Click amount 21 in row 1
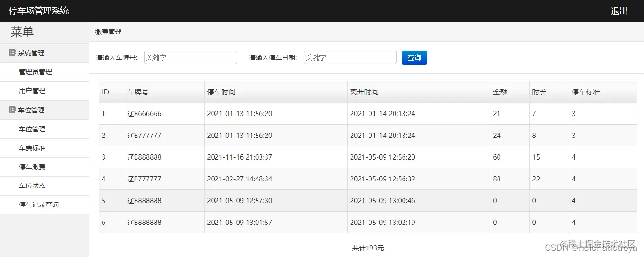The height and width of the screenshot is (257, 644). (497, 114)
